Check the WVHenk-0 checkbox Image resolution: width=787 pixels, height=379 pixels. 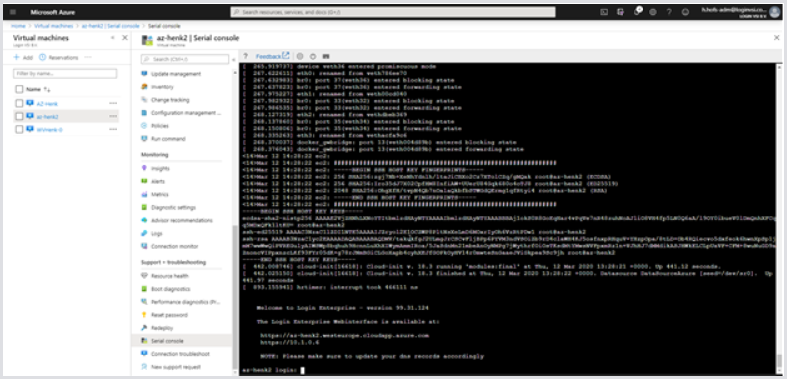pyautogui.click(x=19, y=130)
